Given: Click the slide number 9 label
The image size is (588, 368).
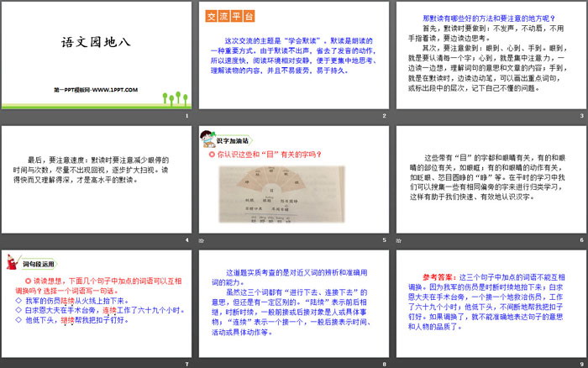Looking at the screenshot, I should (580, 363).
